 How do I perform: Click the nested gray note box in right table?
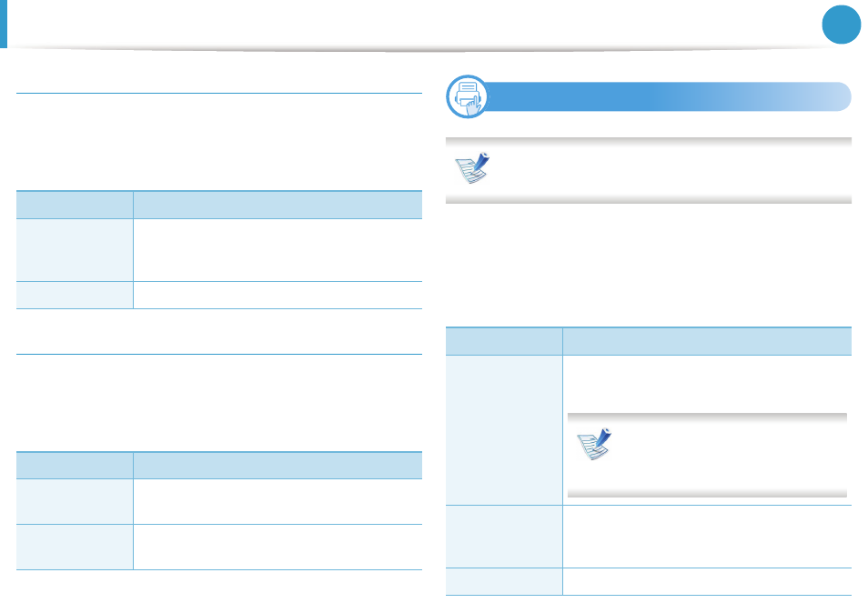pos(707,455)
